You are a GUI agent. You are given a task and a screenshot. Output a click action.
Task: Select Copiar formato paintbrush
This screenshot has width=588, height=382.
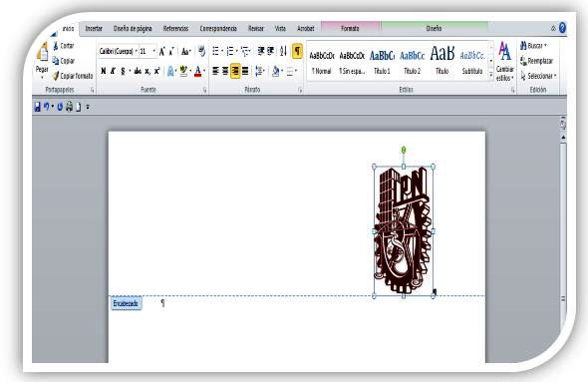pos(56,76)
